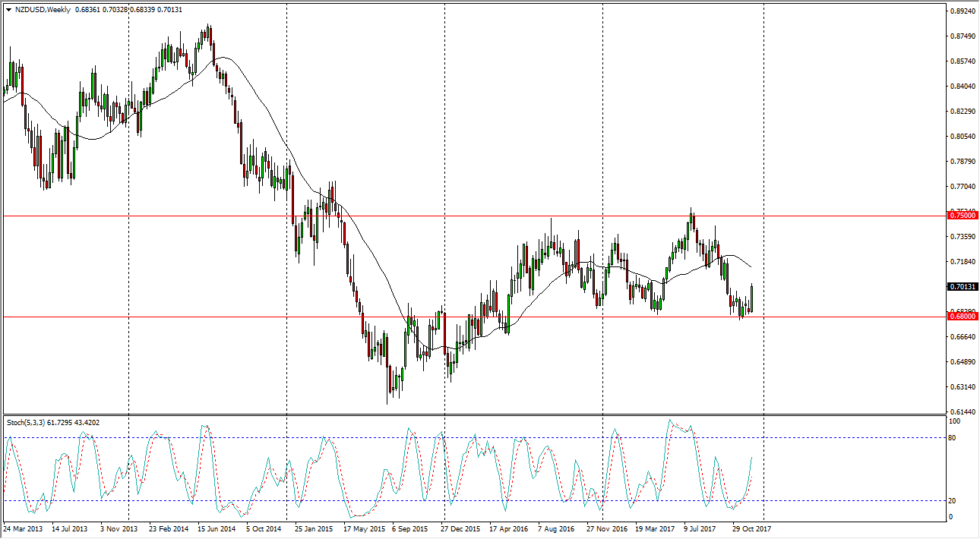Click the 15 Jun 2014 date label

tap(217, 528)
